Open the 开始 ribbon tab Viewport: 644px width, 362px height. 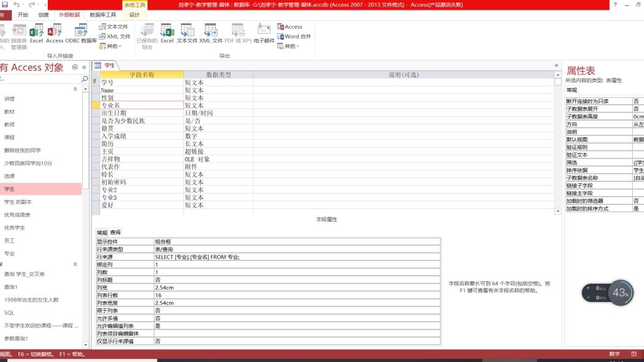coord(23,15)
